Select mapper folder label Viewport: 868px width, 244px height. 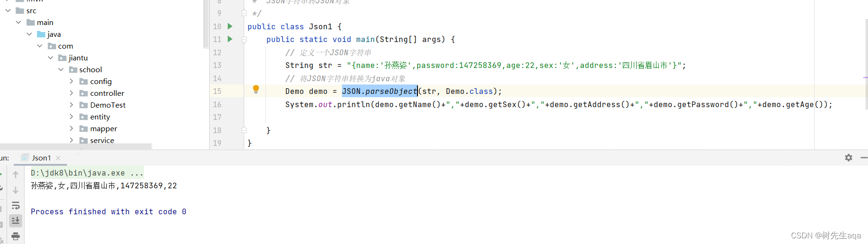click(x=103, y=128)
